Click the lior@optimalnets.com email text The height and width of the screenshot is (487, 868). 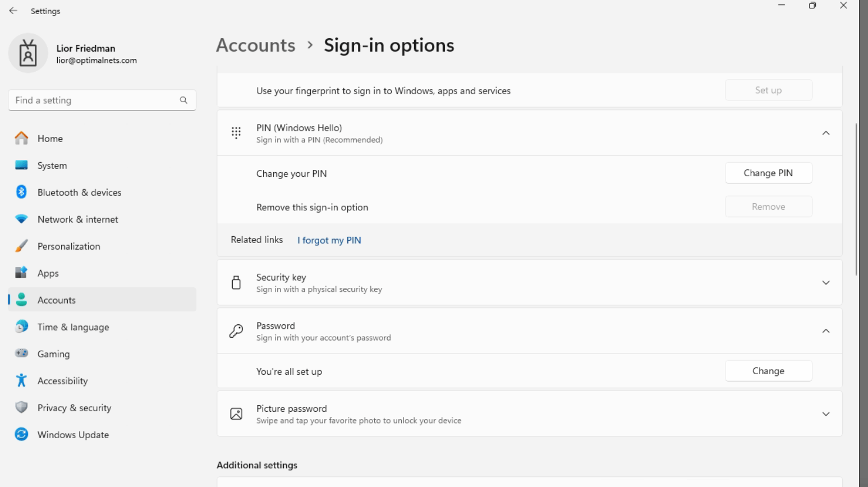pyautogui.click(x=97, y=60)
